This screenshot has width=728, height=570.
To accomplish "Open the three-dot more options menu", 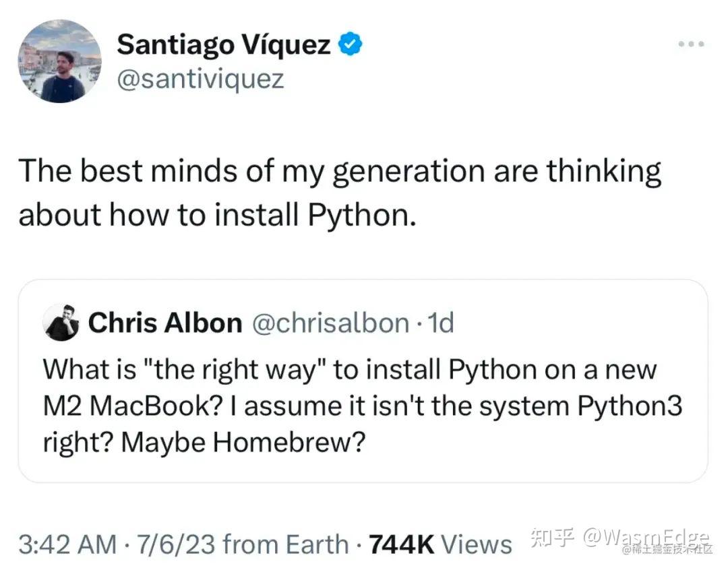I will 692,44.
